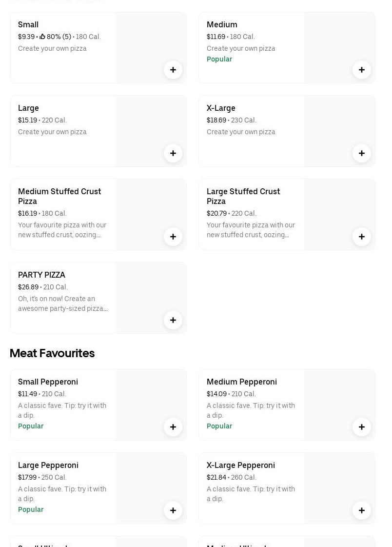Click plus for Small Pepperoni
The height and width of the screenshot is (547, 392).
(x=173, y=427)
